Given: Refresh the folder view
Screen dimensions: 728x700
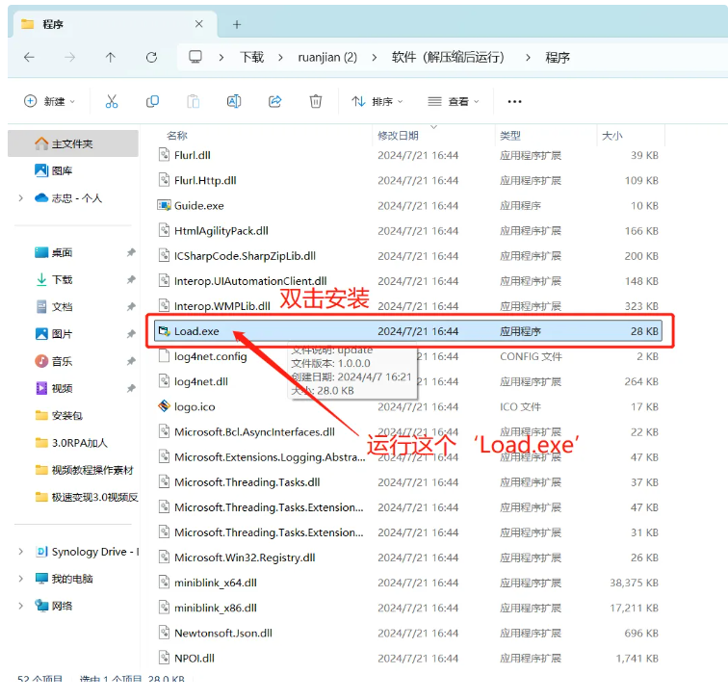Looking at the screenshot, I should coord(151,57).
